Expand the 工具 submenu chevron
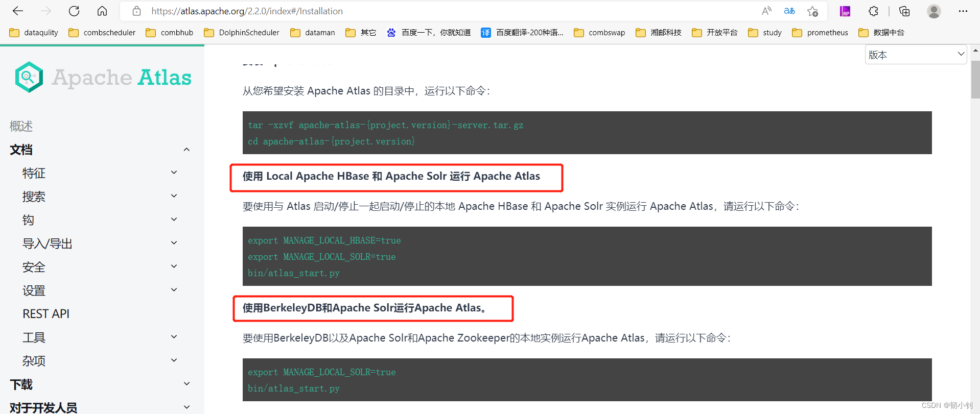This screenshot has height=414, width=980. pyautogui.click(x=174, y=337)
